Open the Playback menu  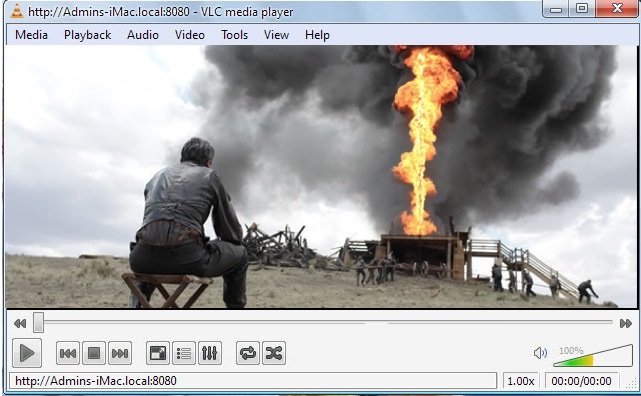pos(87,35)
